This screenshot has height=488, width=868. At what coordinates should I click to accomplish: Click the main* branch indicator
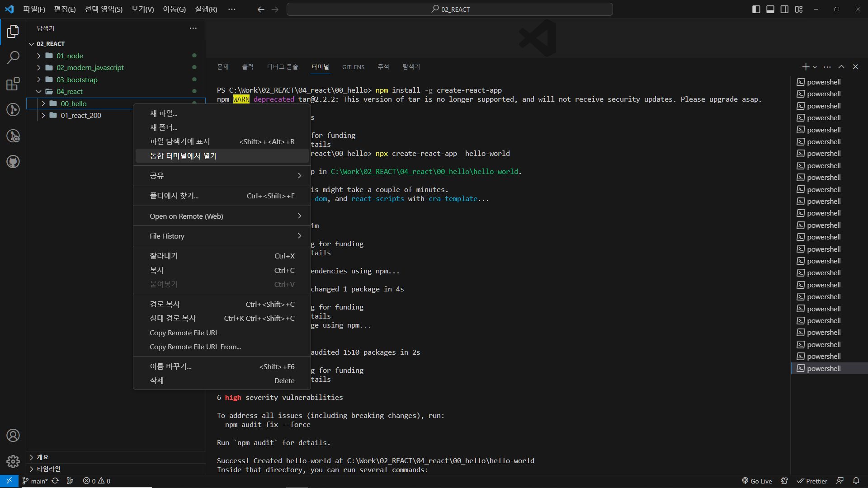[x=35, y=481]
